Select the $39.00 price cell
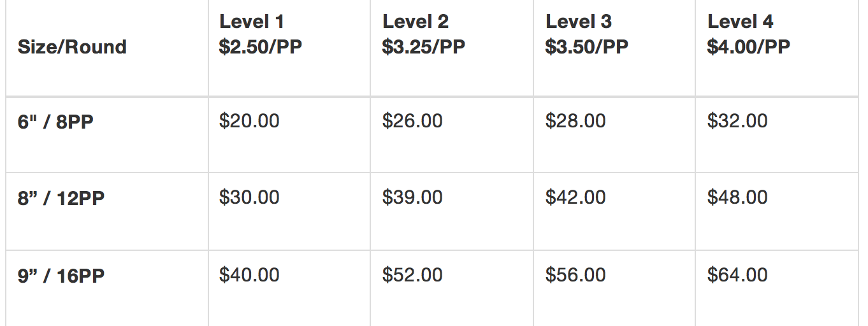 coord(412,197)
